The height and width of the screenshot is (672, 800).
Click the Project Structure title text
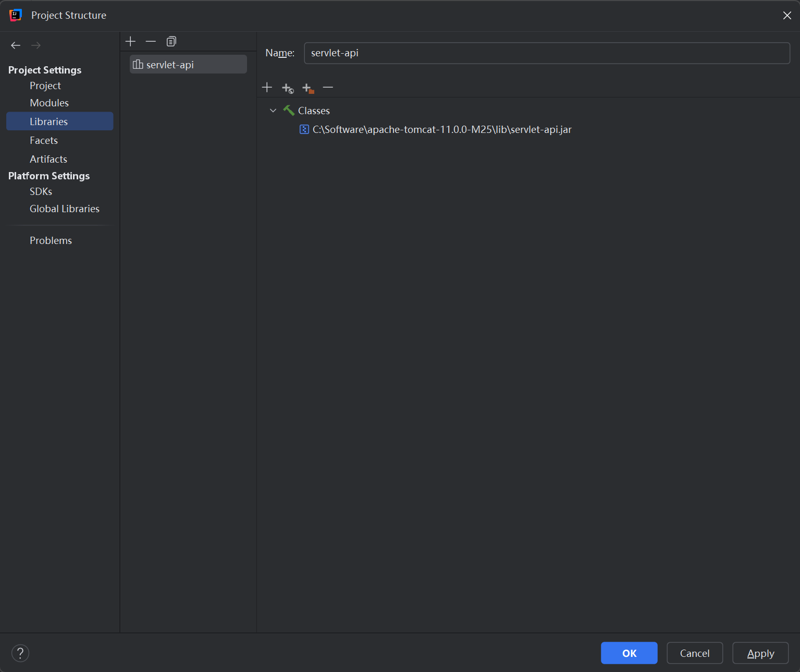click(x=69, y=15)
